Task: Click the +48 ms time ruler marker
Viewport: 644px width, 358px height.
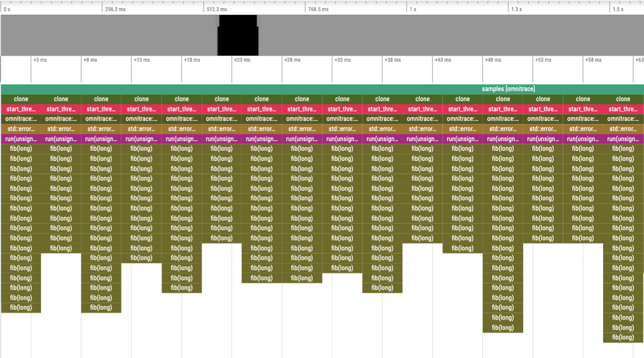Action: click(x=493, y=60)
